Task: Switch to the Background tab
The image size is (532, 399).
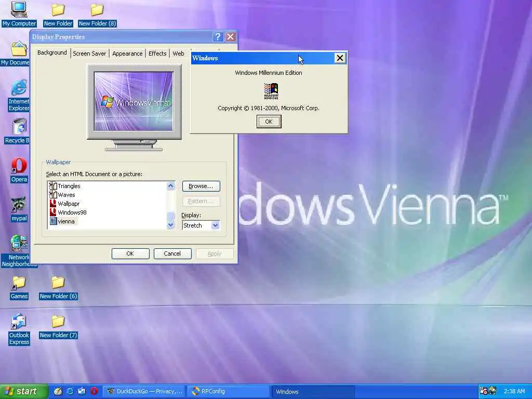Action: [x=52, y=52]
